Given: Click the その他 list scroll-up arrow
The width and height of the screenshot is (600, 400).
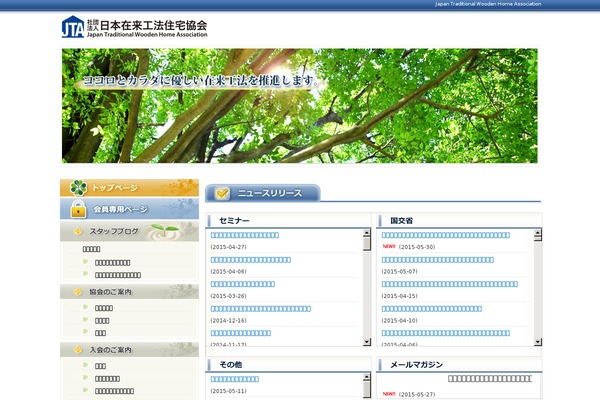Looking at the screenshot, I should coord(367,377).
